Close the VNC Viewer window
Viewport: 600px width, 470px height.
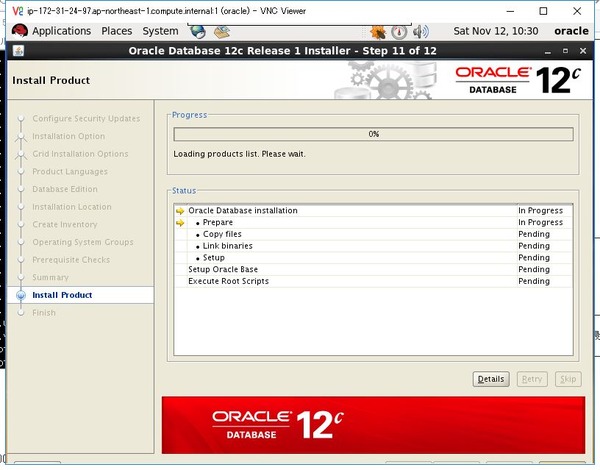pos(577,11)
